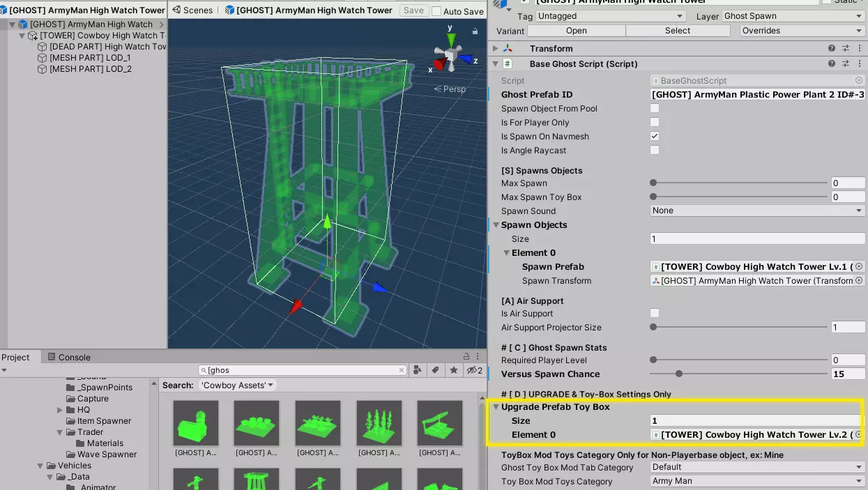
Task: Open Base Ghost Script presets icon
Action: 845,63
